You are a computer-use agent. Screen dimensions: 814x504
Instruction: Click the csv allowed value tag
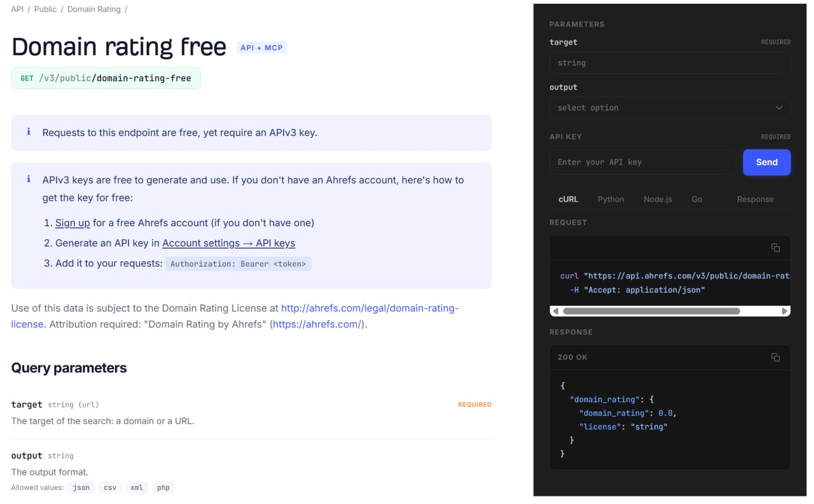coord(110,487)
